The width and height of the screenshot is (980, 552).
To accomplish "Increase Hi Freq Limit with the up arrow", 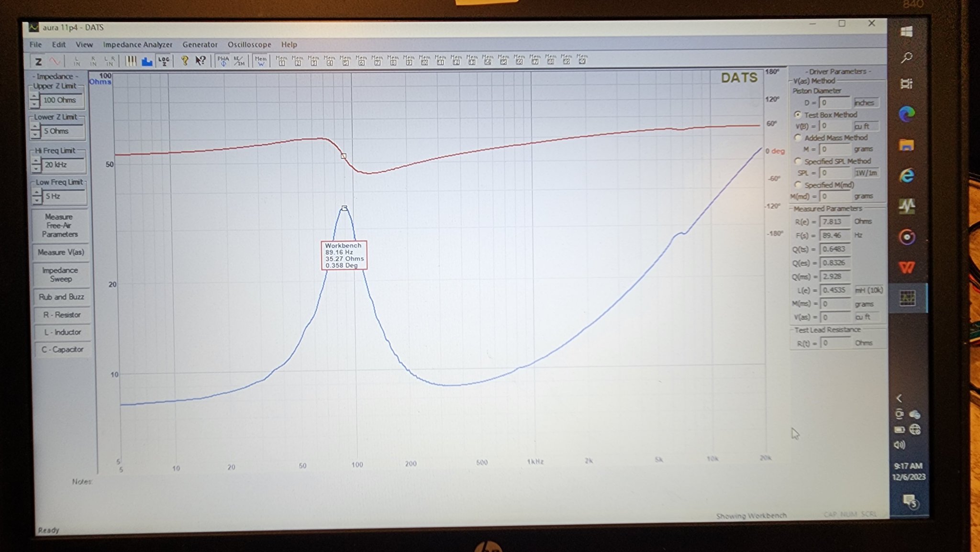I will point(36,160).
